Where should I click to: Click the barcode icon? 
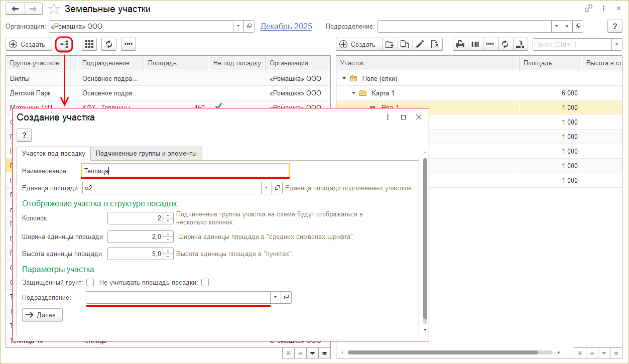[x=475, y=44]
